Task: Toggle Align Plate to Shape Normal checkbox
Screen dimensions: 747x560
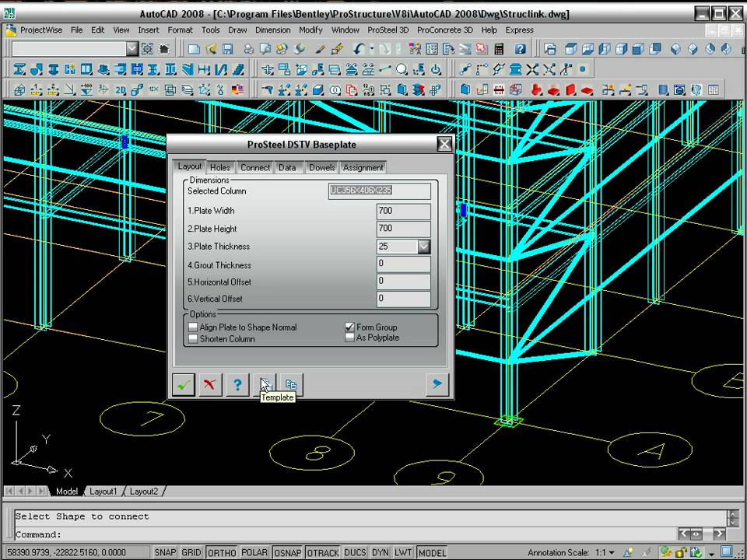Action: tap(193, 327)
